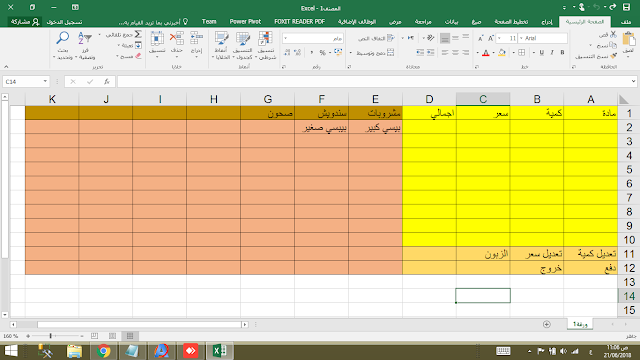Click the yellow fill color bucket
This screenshot has height=360, width=640.
502,53
